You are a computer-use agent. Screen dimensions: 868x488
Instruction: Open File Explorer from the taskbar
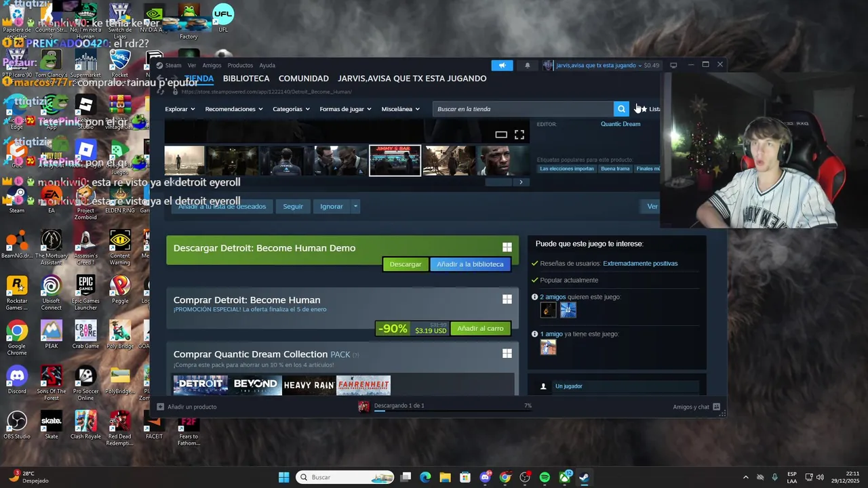coord(445,477)
